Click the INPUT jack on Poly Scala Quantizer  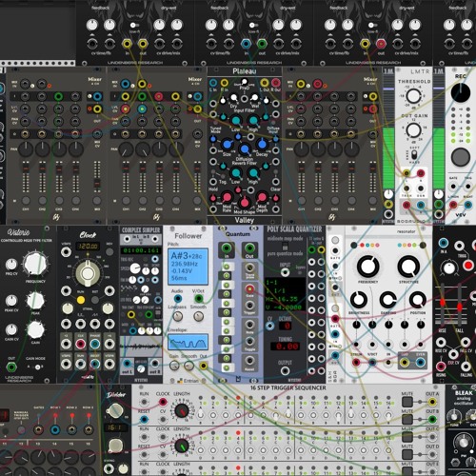(285, 272)
